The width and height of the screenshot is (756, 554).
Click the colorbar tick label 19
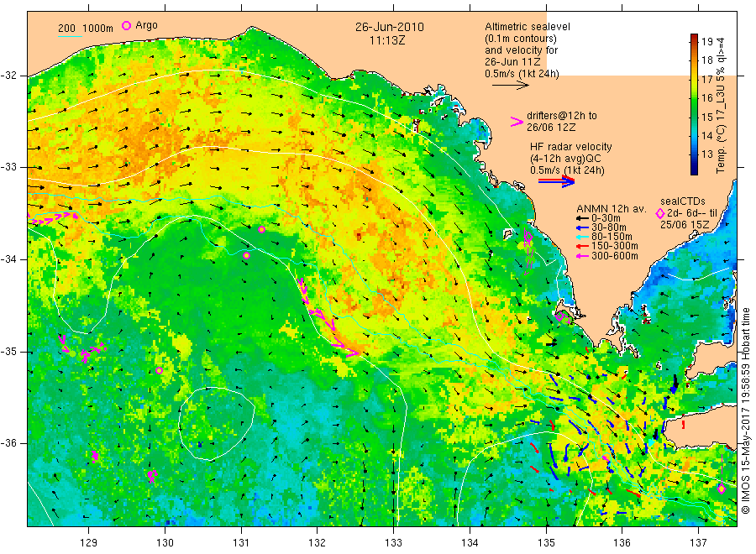pos(706,41)
